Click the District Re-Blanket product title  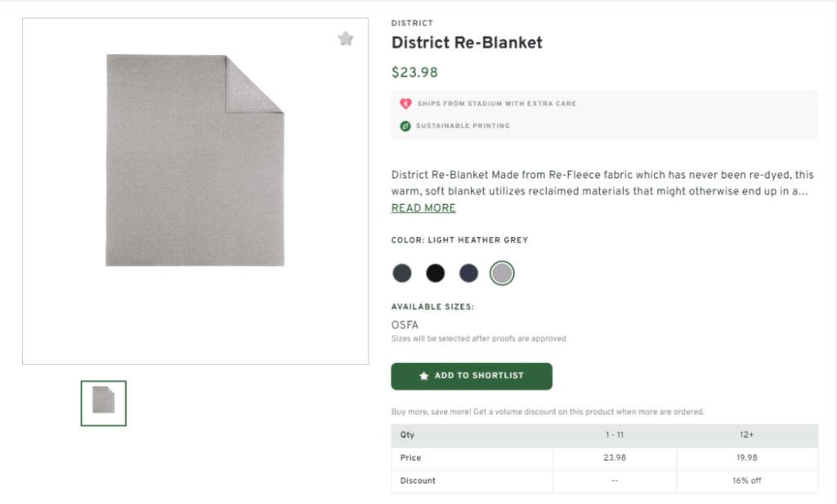pyautogui.click(x=468, y=42)
